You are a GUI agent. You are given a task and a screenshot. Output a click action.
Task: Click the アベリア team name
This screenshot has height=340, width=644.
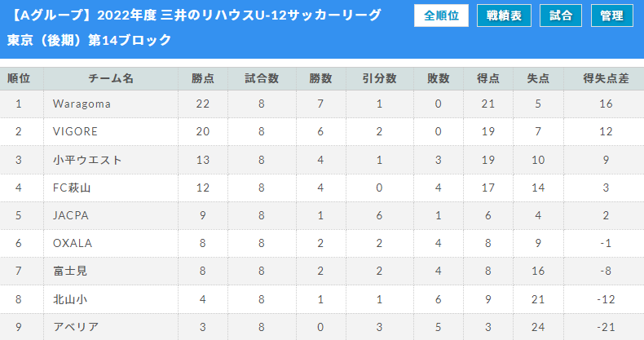click(76, 327)
